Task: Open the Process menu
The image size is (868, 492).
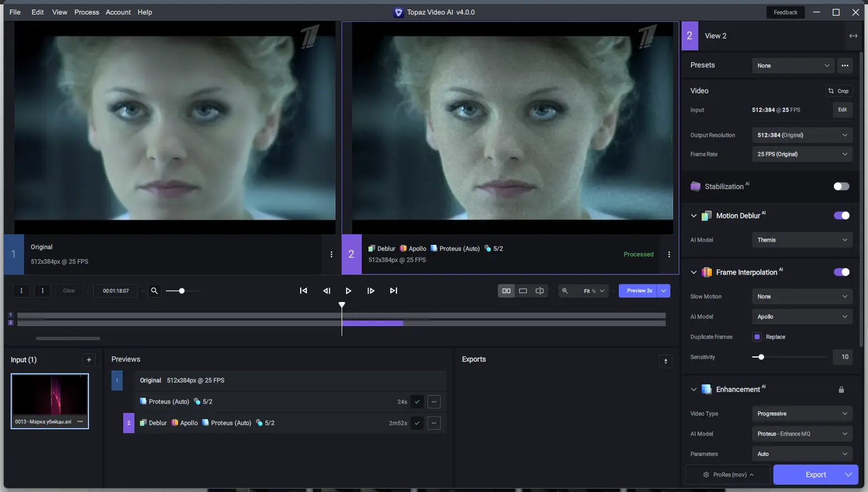Action: point(87,12)
